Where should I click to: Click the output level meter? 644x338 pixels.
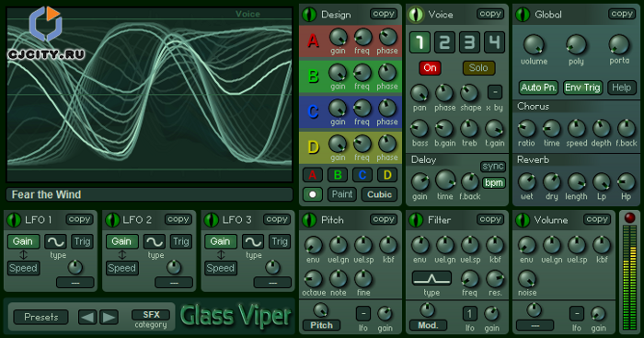coord(629,277)
